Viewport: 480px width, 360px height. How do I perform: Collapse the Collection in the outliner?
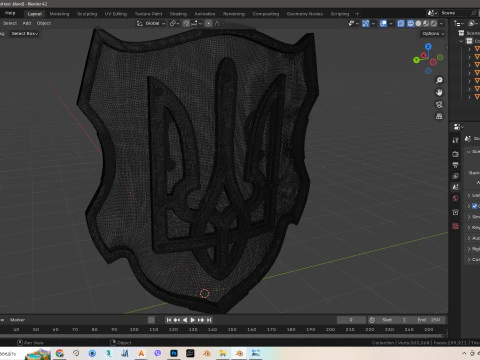(461, 41)
